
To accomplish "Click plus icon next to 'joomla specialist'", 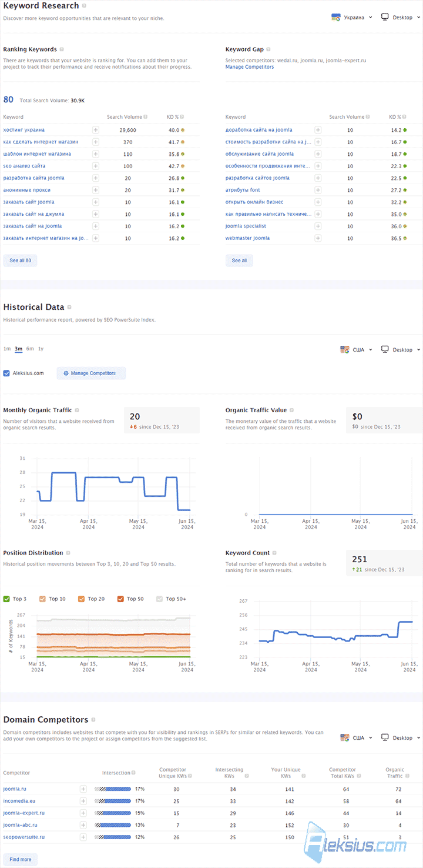I will (x=318, y=226).
